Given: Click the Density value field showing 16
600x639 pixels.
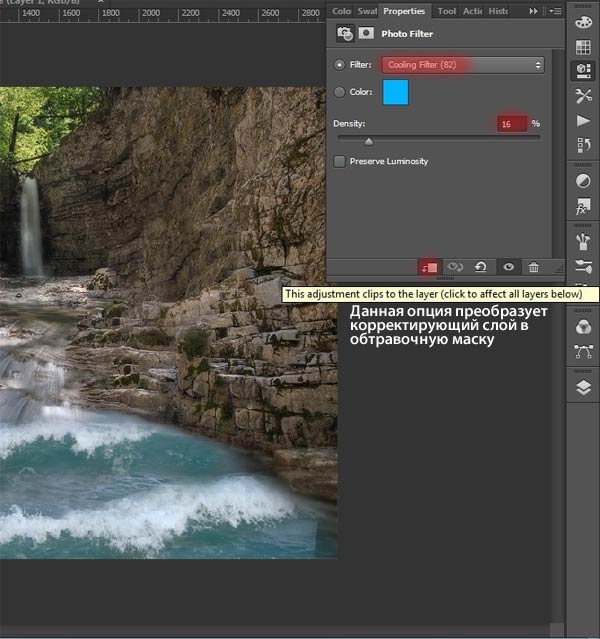Looking at the screenshot, I should pos(512,124).
